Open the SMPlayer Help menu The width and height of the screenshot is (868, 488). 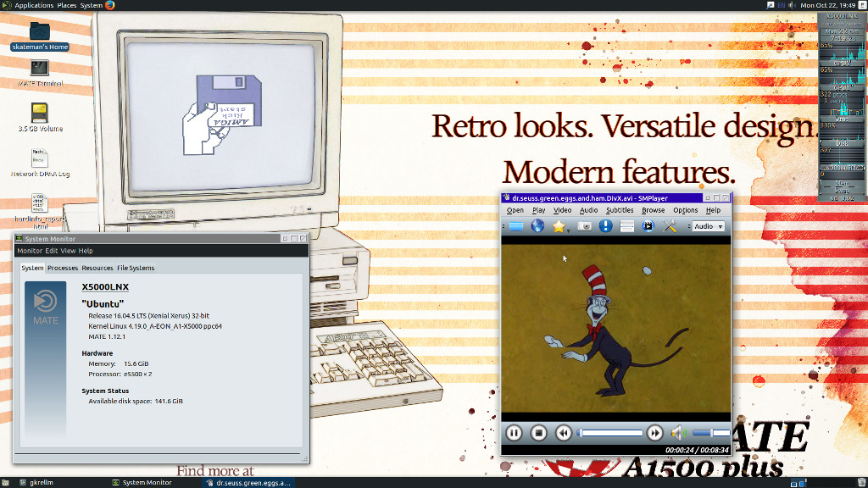click(x=713, y=210)
